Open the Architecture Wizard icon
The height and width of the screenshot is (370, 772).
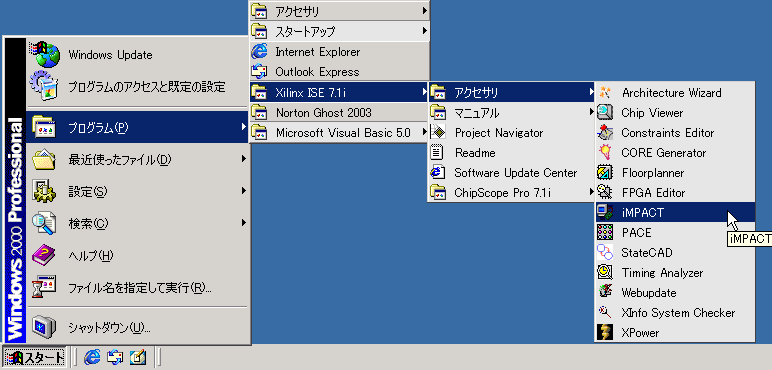[x=605, y=92]
